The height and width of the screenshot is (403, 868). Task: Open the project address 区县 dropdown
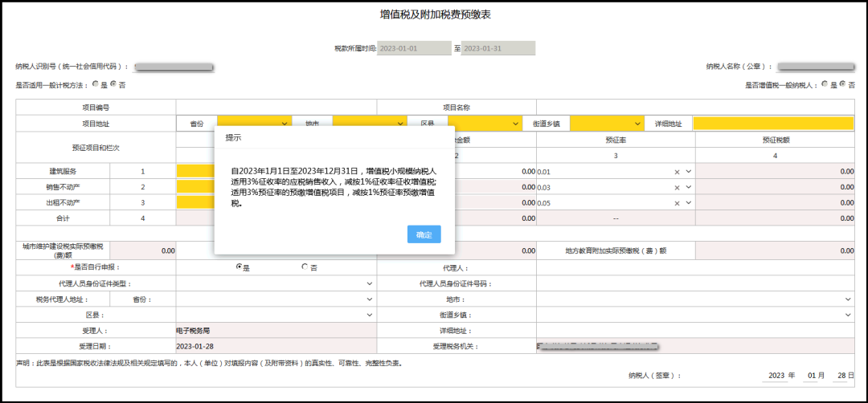point(485,124)
